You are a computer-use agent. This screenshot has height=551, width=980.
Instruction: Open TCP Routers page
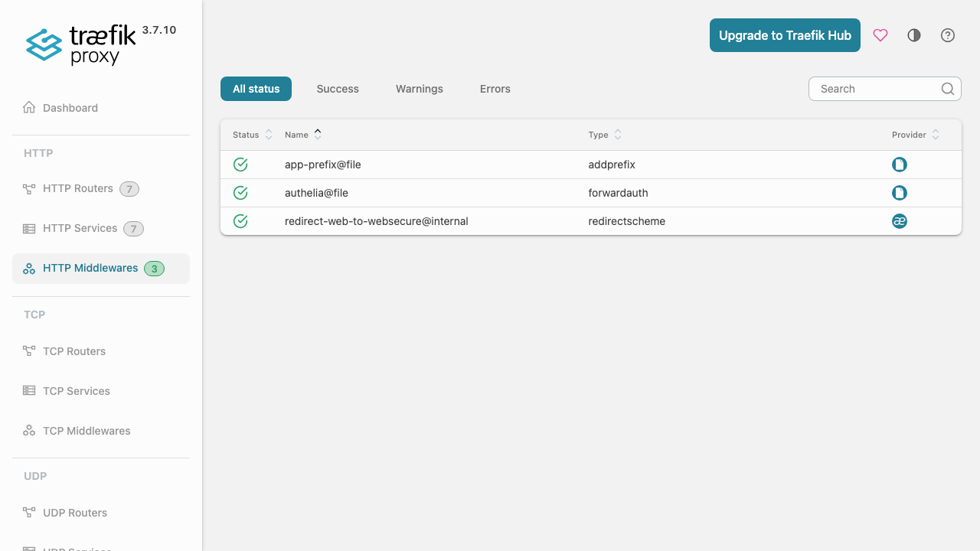[x=101, y=351]
